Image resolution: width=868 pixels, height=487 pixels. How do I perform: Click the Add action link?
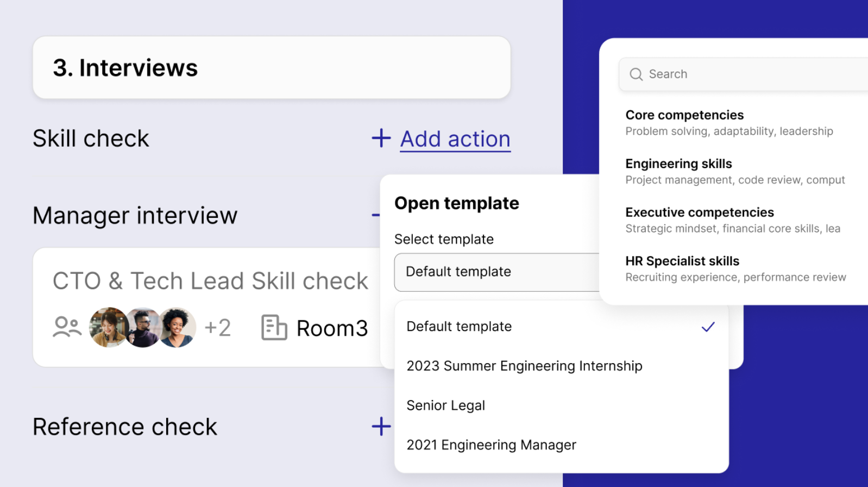point(455,139)
